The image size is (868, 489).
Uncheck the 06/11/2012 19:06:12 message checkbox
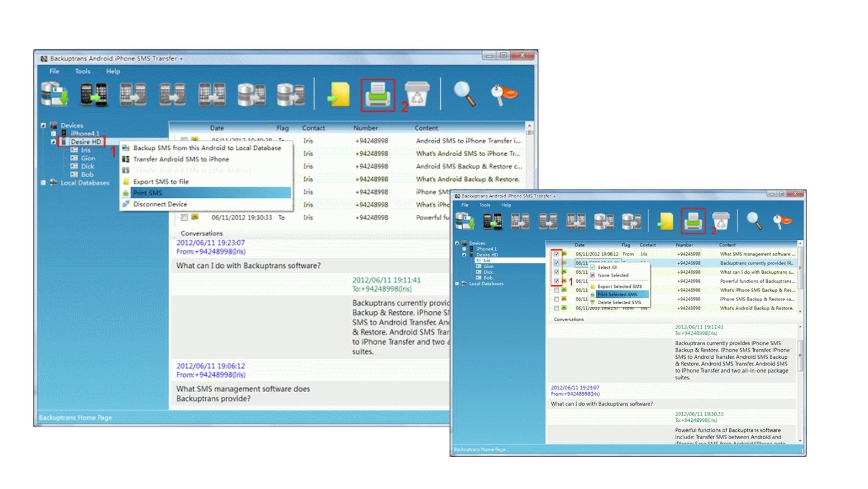[x=556, y=254]
